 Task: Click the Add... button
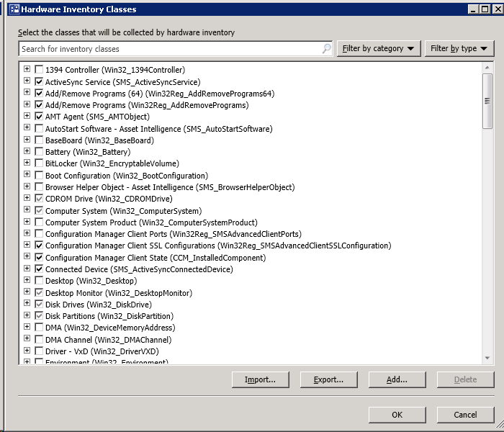(397, 379)
